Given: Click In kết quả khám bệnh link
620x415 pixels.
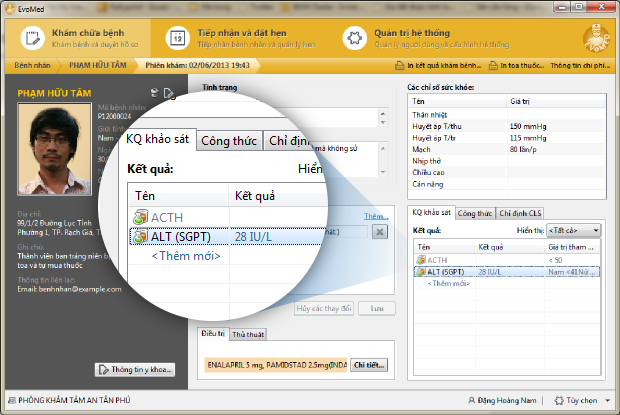Looking at the screenshot, I should click(444, 66).
